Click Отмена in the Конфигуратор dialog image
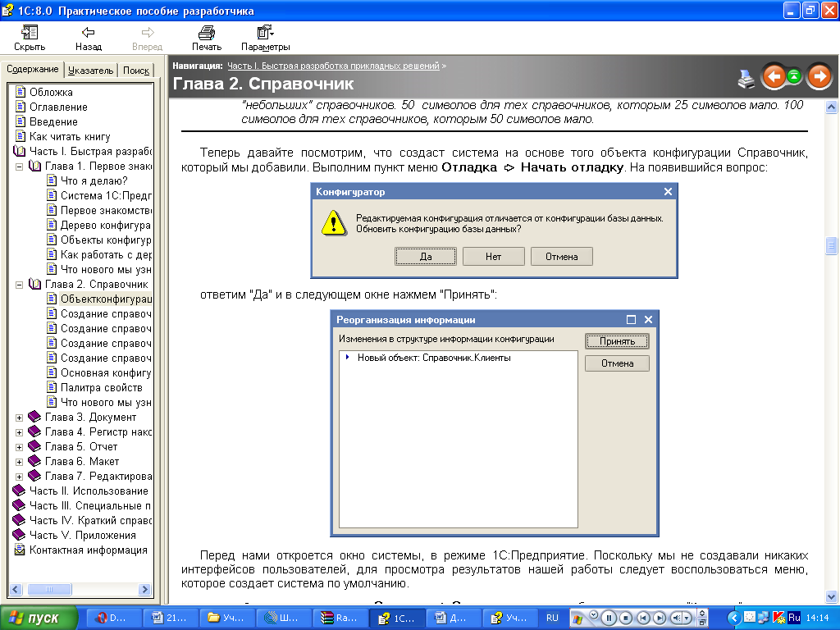This screenshot has height=630, width=840. tap(561, 257)
